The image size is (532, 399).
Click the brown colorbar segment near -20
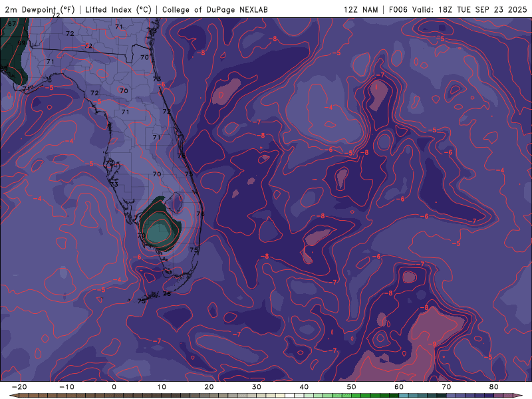[24, 396]
